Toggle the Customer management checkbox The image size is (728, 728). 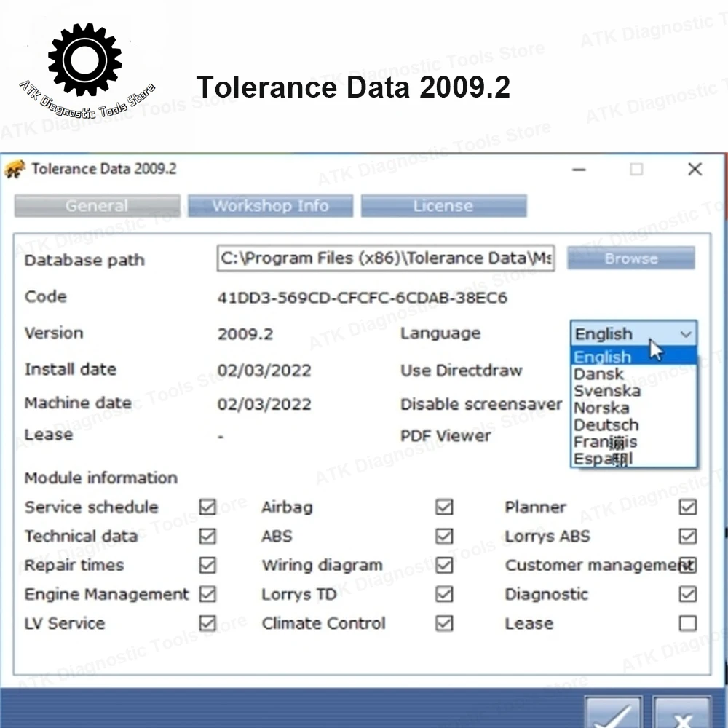coord(688,565)
